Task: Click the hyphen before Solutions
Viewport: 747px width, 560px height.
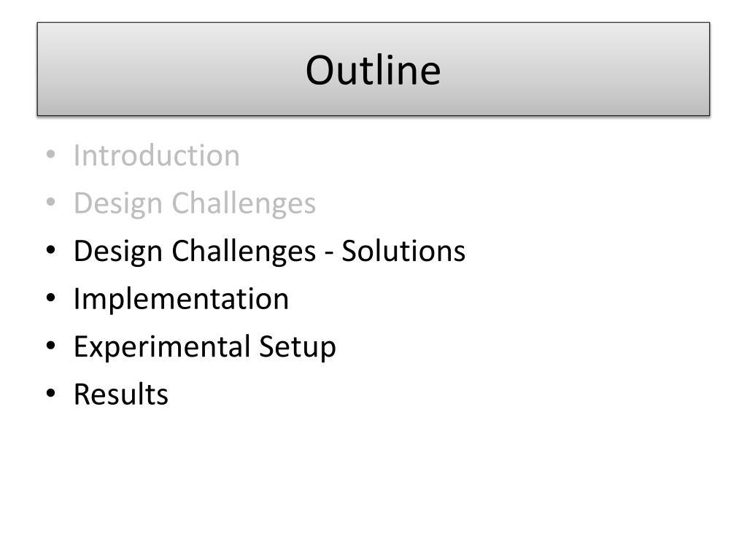Action: (x=329, y=253)
